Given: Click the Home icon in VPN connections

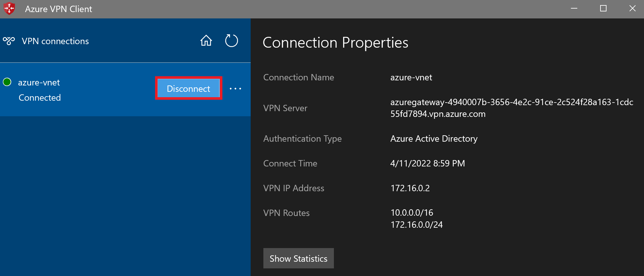Looking at the screenshot, I should pyautogui.click(x=206, y=41).
